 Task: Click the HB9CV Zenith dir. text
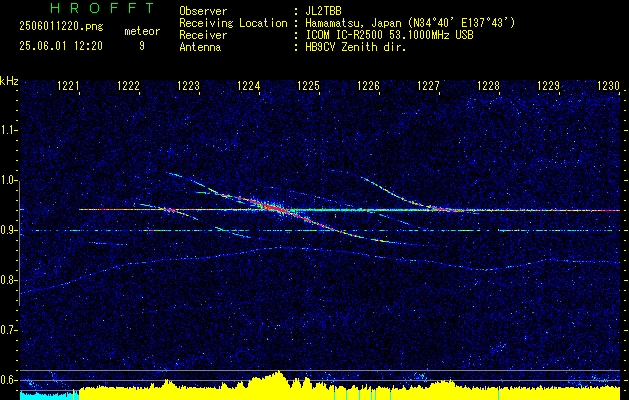pos(356,47)
